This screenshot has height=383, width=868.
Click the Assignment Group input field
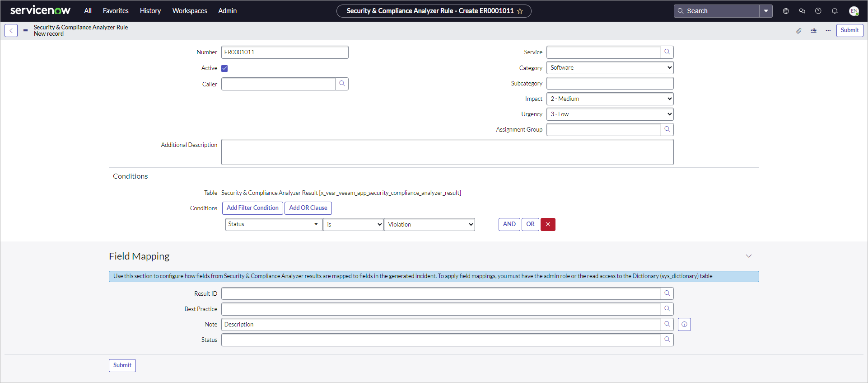[x=603, y=129]
